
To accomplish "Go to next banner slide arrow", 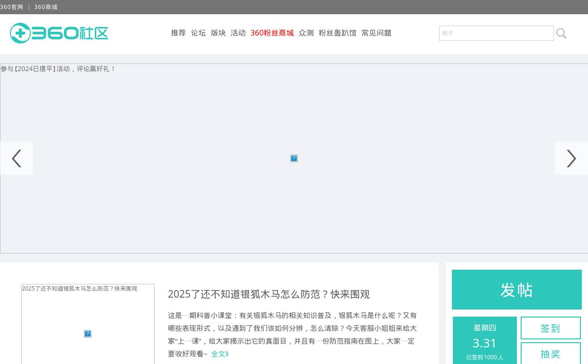I will click(571, 158).
